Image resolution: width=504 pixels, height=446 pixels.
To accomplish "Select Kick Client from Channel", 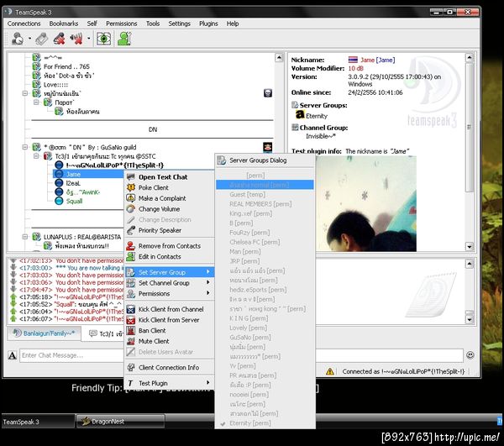I will point(170,309).
